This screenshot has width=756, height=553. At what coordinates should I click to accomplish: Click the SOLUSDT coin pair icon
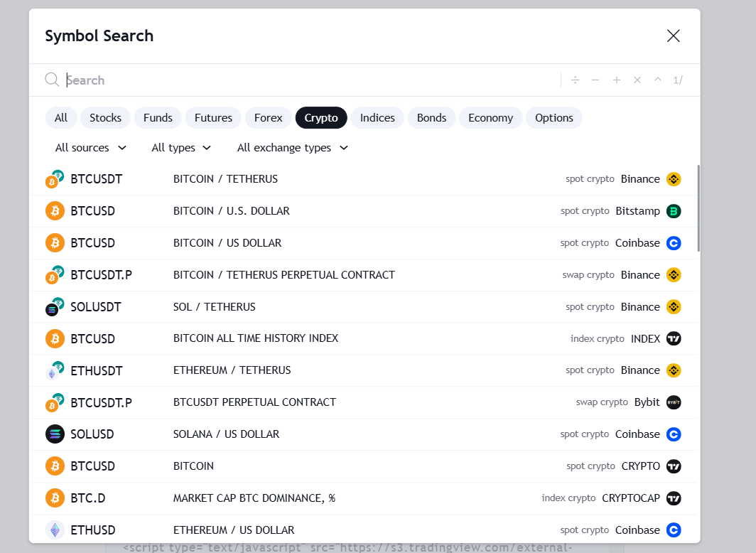pos(55,306)
